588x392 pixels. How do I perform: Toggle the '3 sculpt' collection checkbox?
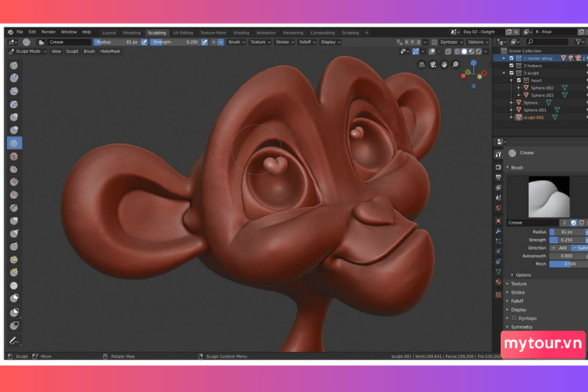[x=519, y=73]
